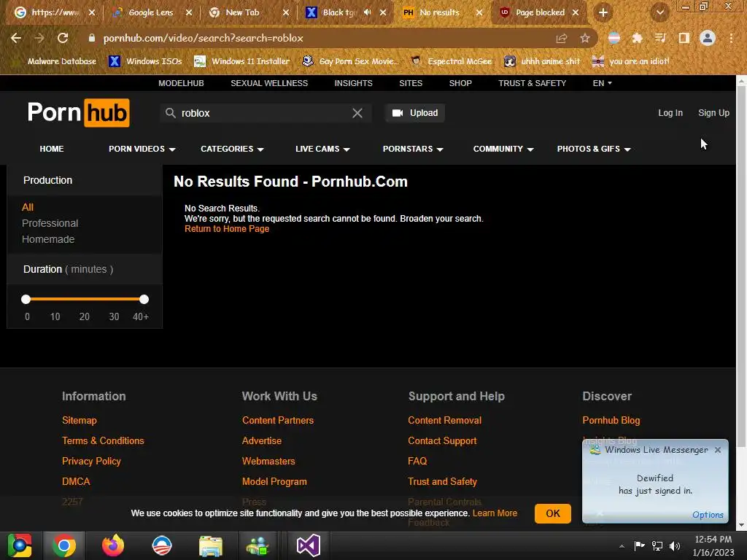Click the Upload button
The height and width of the screenshot is (560, 747).
415,113
